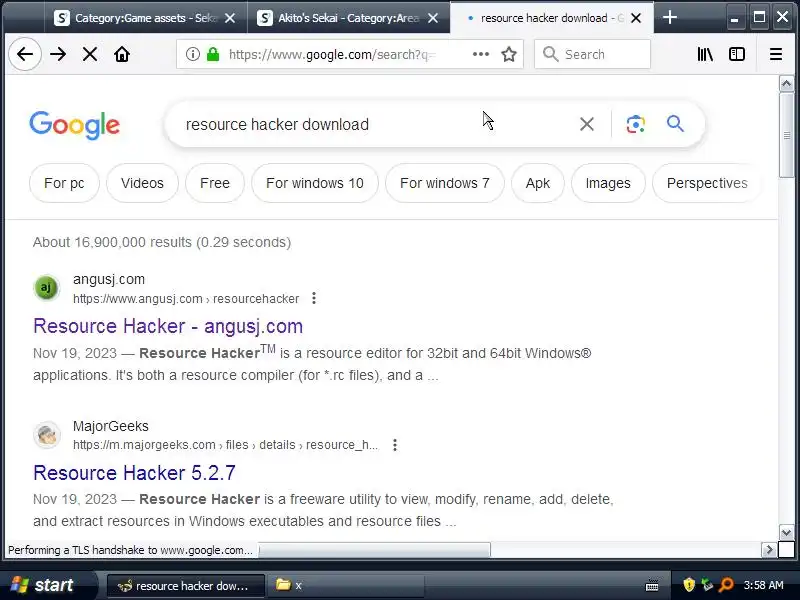This screenshot has height=600, width=800.
Task: Focus the Firefox toolbar Search field
Action: 592,54
